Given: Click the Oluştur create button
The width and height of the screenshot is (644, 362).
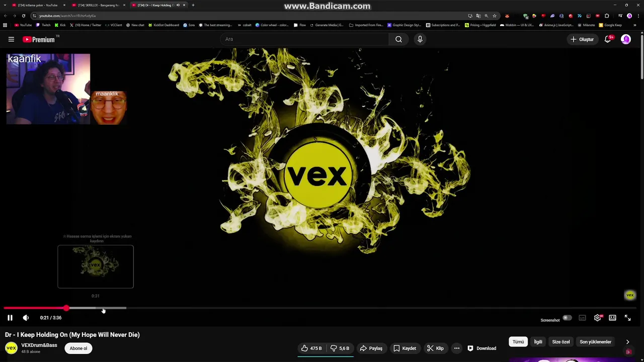Looking at the screenshot, I should click(x=582, y=39).
